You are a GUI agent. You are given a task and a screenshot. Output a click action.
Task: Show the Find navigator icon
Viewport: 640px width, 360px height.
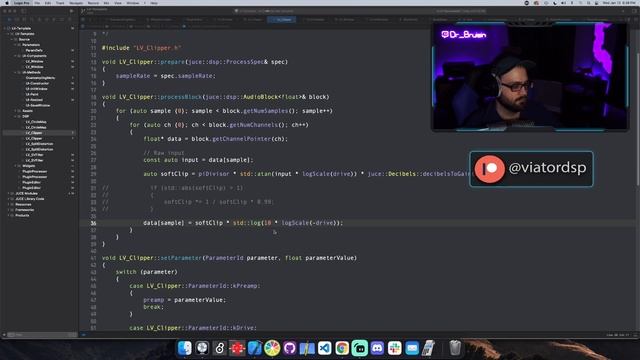32,19
